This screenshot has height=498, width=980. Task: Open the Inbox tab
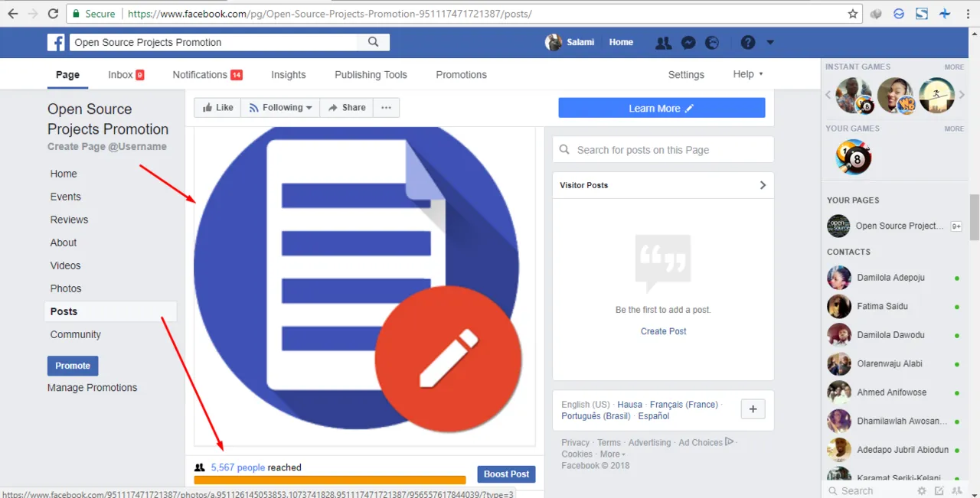pyautogui.click(x=126, y=75)
